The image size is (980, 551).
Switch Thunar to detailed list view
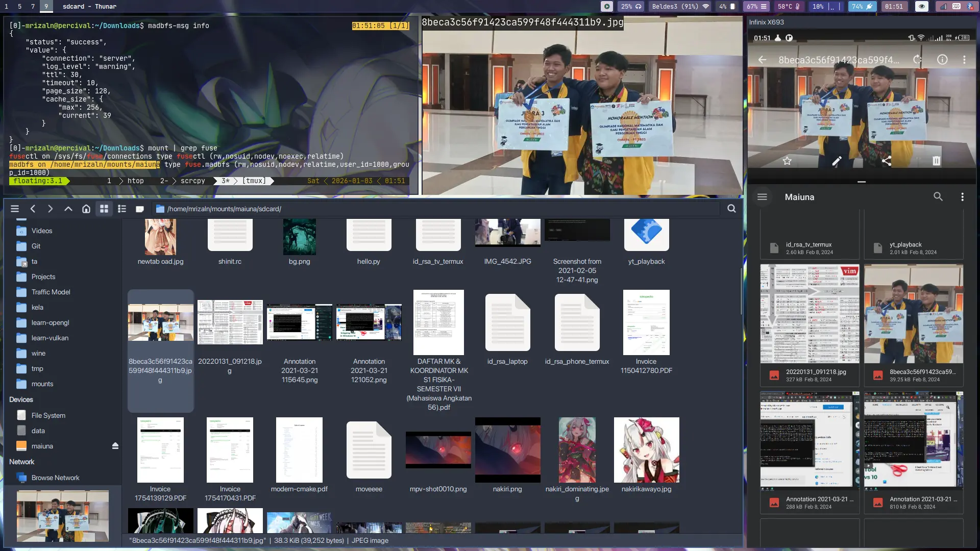click(122, 209)
